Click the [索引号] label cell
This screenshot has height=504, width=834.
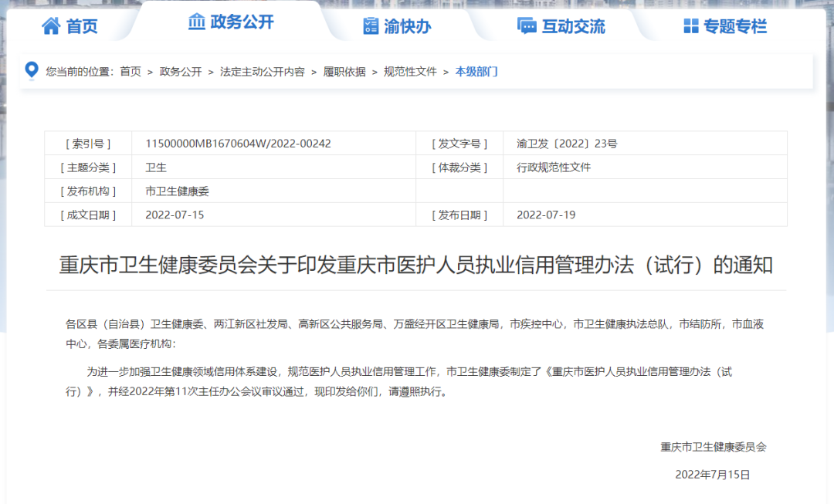(x=88, y=144)
